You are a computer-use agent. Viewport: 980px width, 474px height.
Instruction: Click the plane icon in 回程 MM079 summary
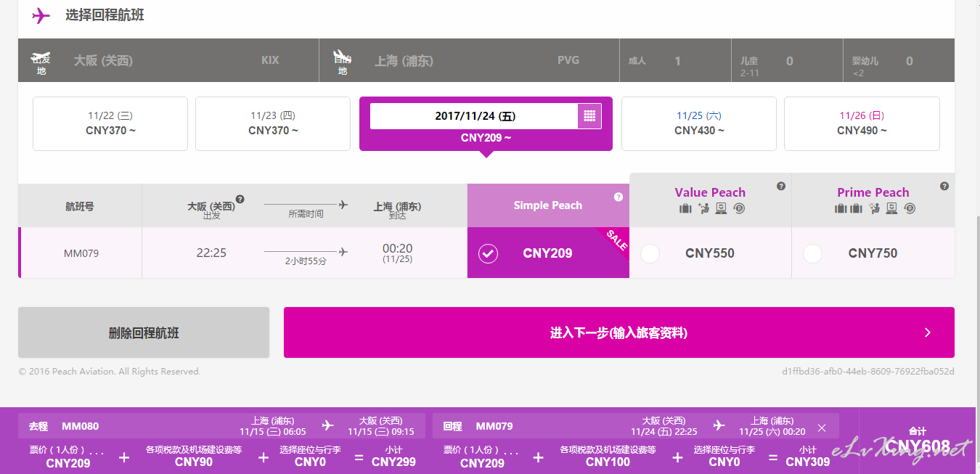point(719,425)
